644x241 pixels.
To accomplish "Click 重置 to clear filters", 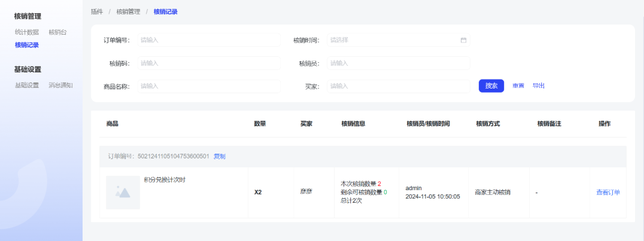I will [x=518, y=86].
